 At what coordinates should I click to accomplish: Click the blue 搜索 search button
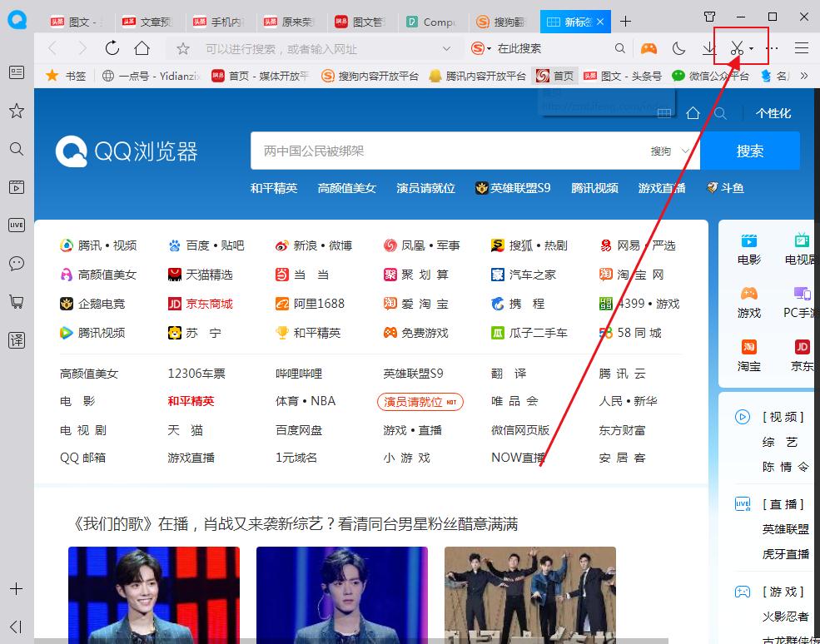[x=750, y=151]
